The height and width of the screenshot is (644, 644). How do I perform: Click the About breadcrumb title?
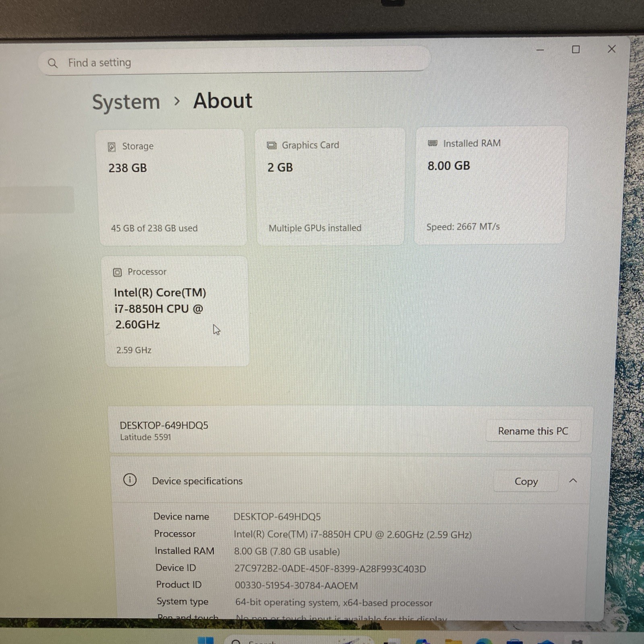pyautogui.click(x=223, y=100)
